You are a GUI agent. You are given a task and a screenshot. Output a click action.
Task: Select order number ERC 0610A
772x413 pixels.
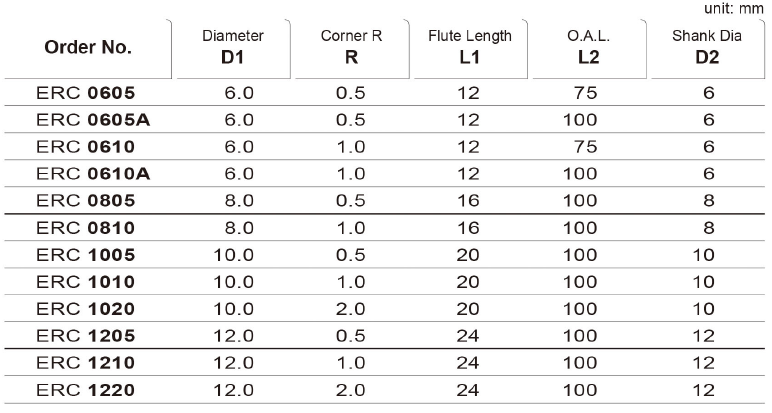[93, 173]
